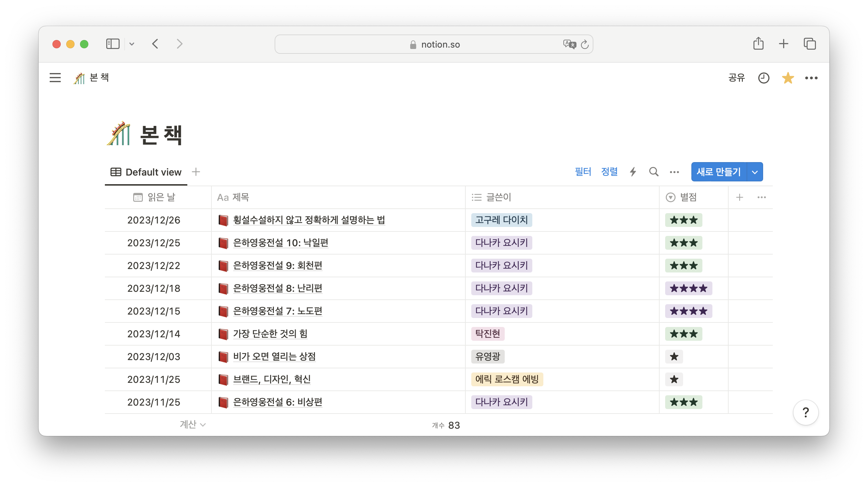Click the calendar icon on 읽은 날 column
868x487 pixels.
click(138, 197)
